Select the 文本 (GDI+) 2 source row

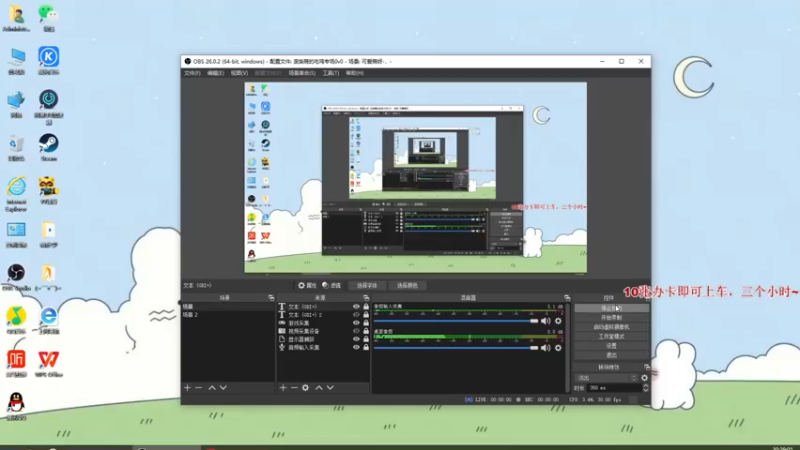323,315
